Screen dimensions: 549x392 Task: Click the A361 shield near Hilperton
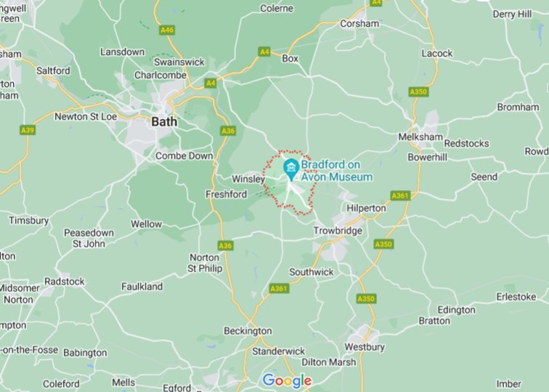coord(400,196)
